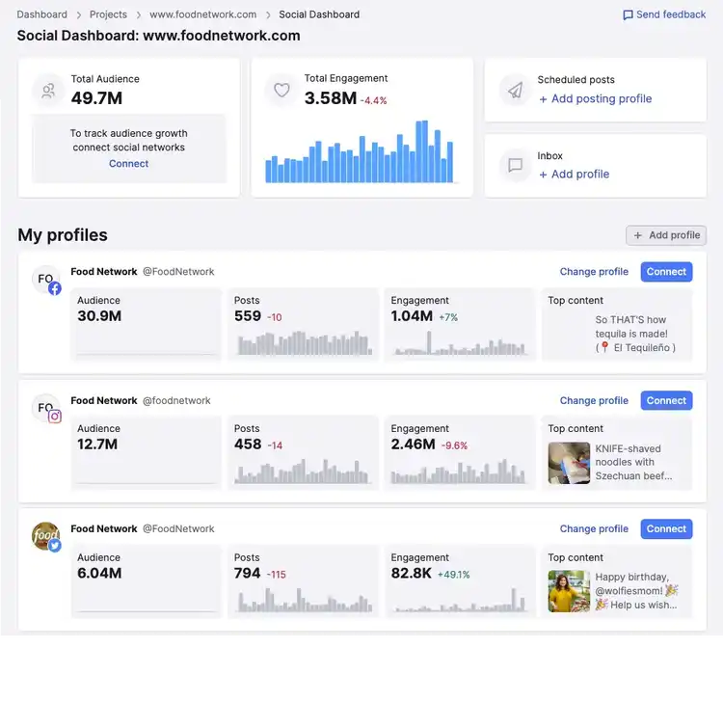Screen dimensions: 723x728
Task: Click the 'Happy birthday, @wolfiesmom!' text
Action: click(632, 584)
